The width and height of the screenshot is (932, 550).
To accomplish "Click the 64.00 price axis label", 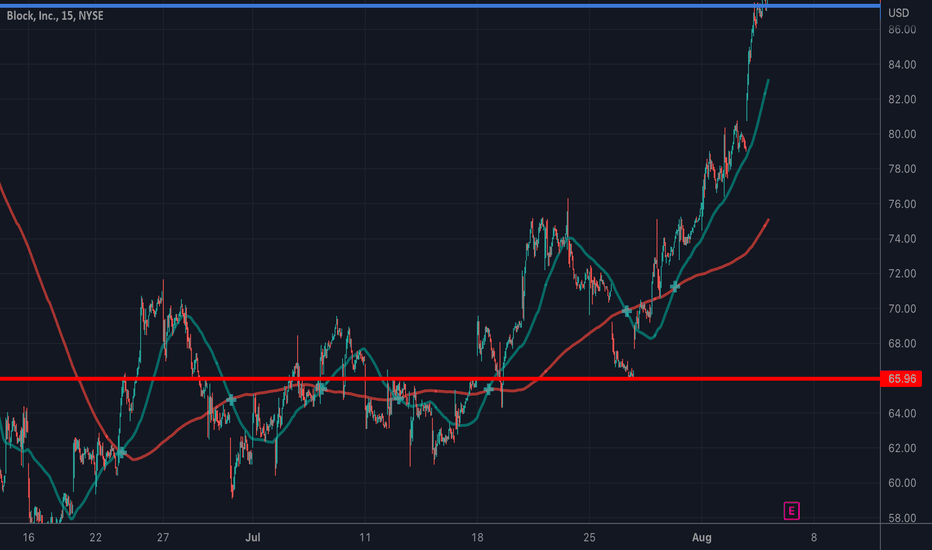I will point(902,413).
